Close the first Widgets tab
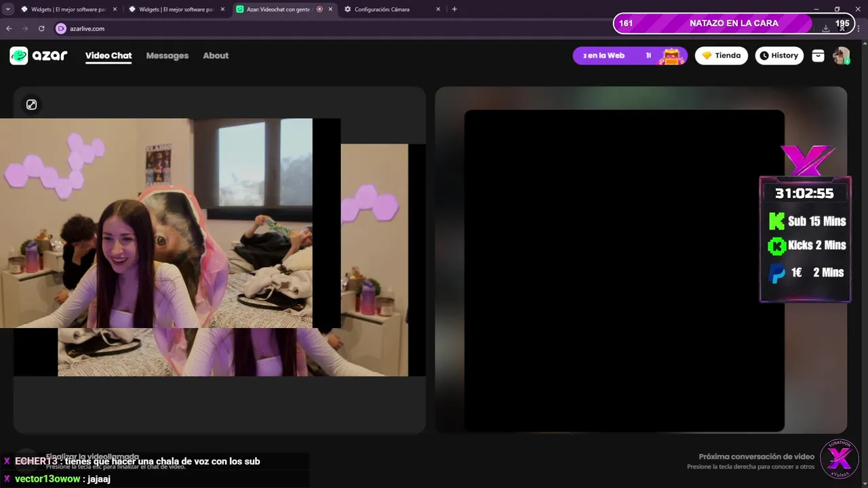This screenshot has width=868, height=488. 113,9
